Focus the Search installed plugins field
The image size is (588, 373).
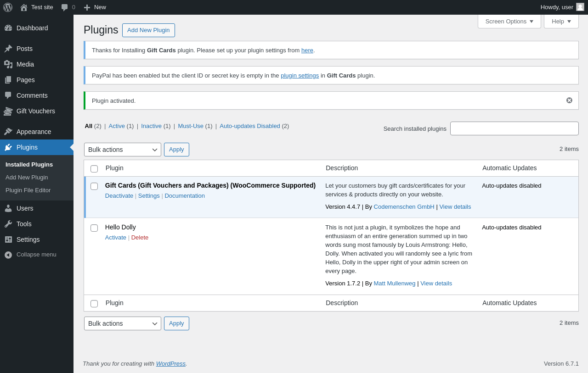pos(514,128)
